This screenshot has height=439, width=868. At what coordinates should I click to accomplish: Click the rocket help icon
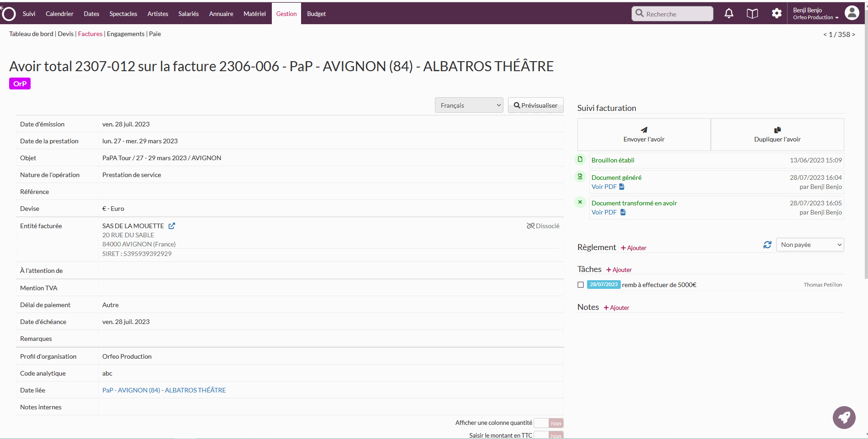[844, 417]
